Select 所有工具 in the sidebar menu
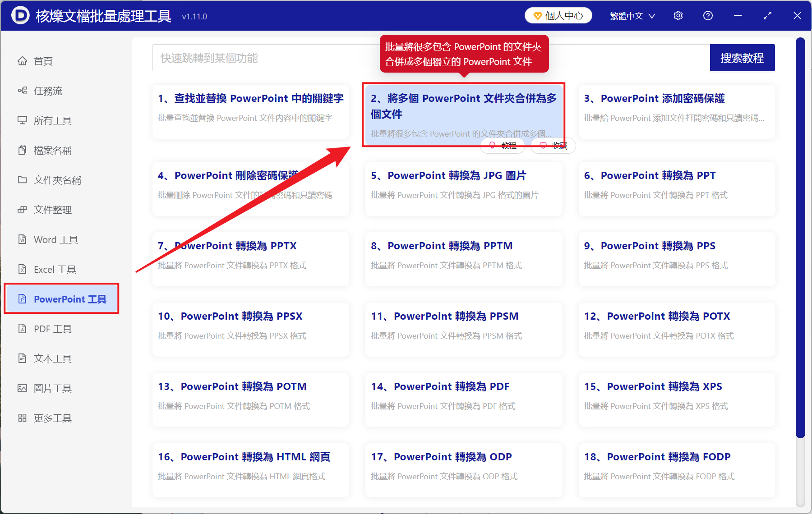This screenshot has height=514, width=812. pos(52,120)
